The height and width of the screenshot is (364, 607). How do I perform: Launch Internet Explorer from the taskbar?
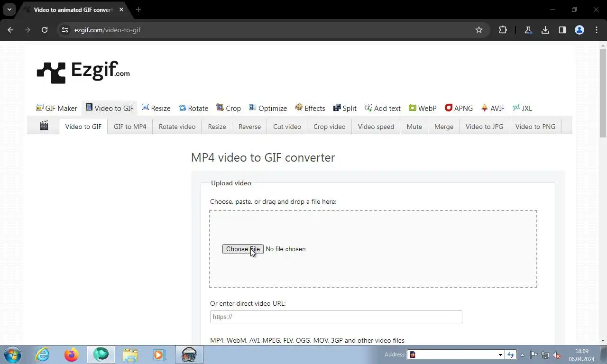pos(42,355)
